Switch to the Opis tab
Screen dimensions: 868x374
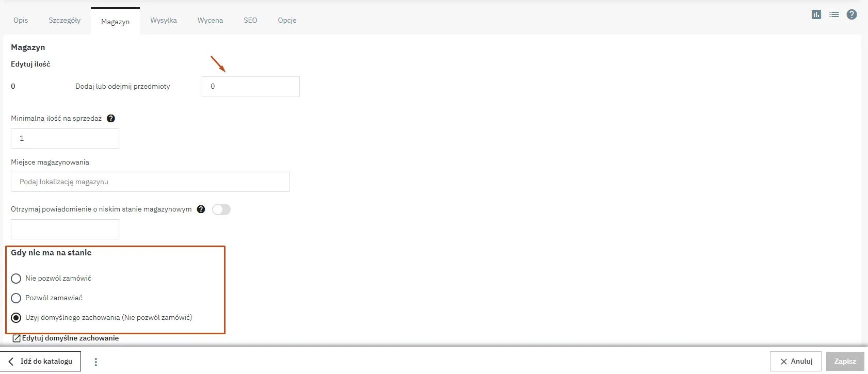coord(21,21)
